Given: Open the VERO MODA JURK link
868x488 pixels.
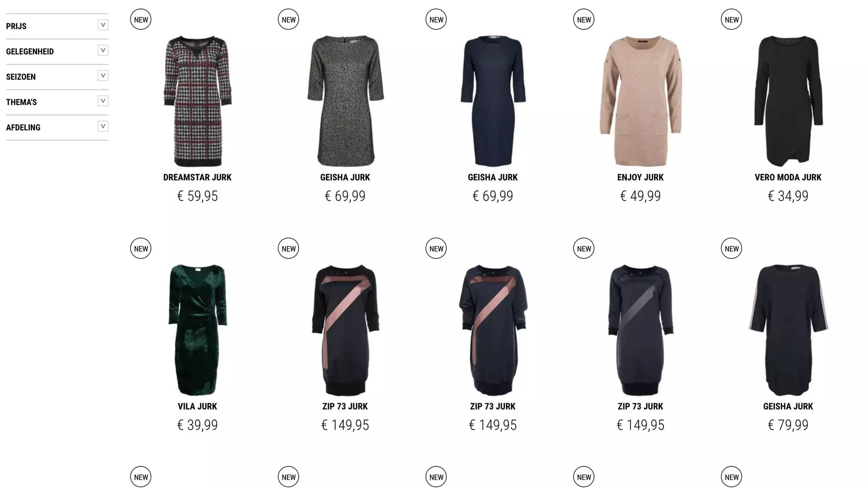Looking at the screenshot, I should click(x=788, y=177).
